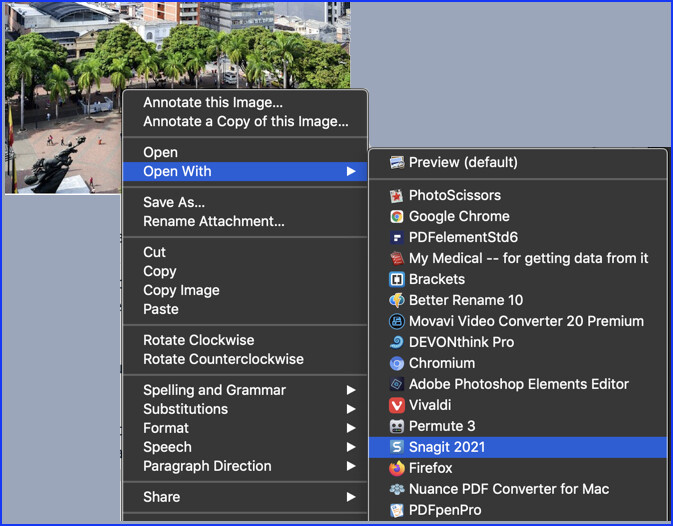Open image with PDFpenPro
Image resolution: width=673 pixels, height=526 pixels.
(518, 510)
